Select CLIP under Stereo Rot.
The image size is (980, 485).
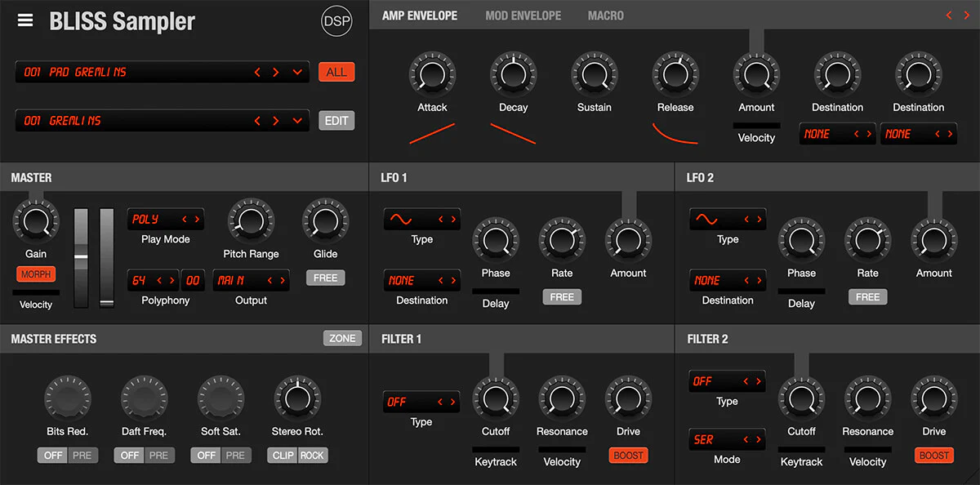[283, 456]
